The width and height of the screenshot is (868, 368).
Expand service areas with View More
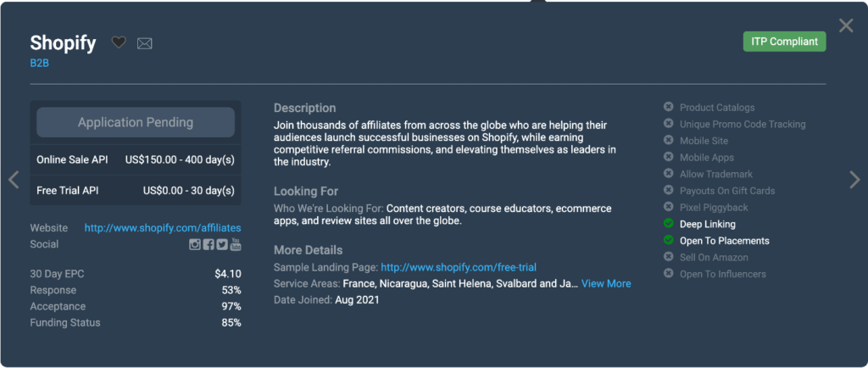(606, 283)
